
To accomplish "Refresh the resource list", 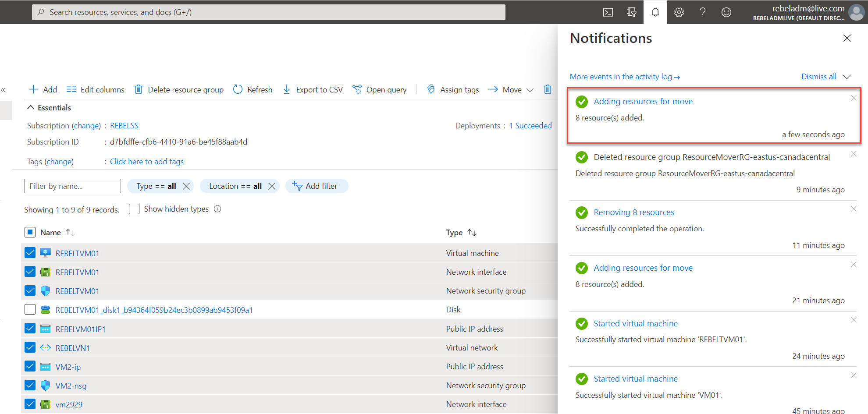I will pos(253,89).
